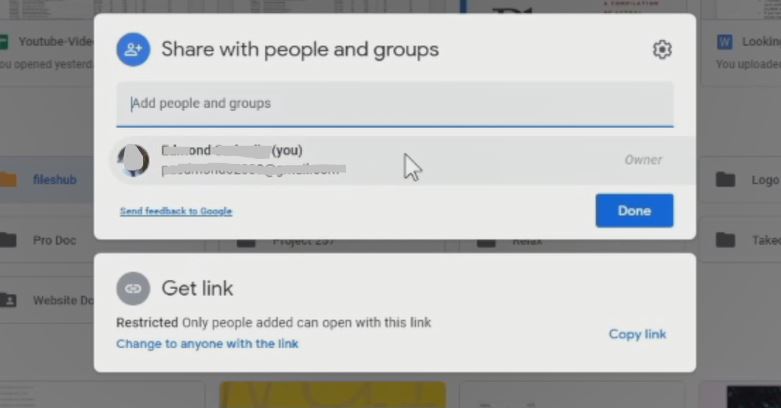The image size is (781, 408).
Task: Click the Get link heading
Action: (x=195, y=289)
